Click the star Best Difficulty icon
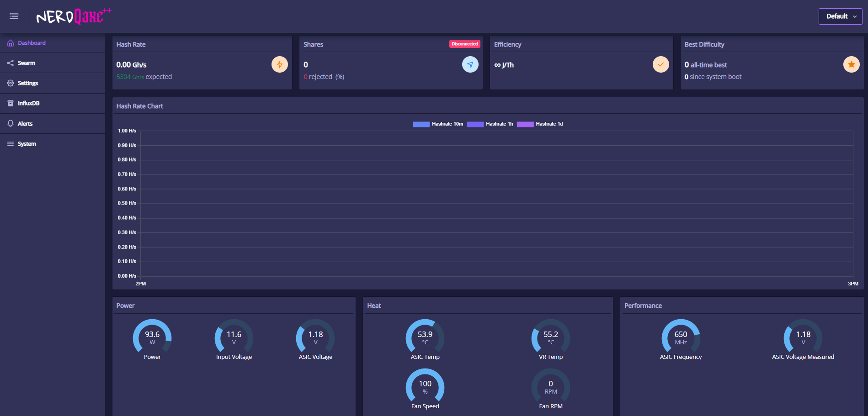Screen dimensions: 868x416 [x=851, y=64]
